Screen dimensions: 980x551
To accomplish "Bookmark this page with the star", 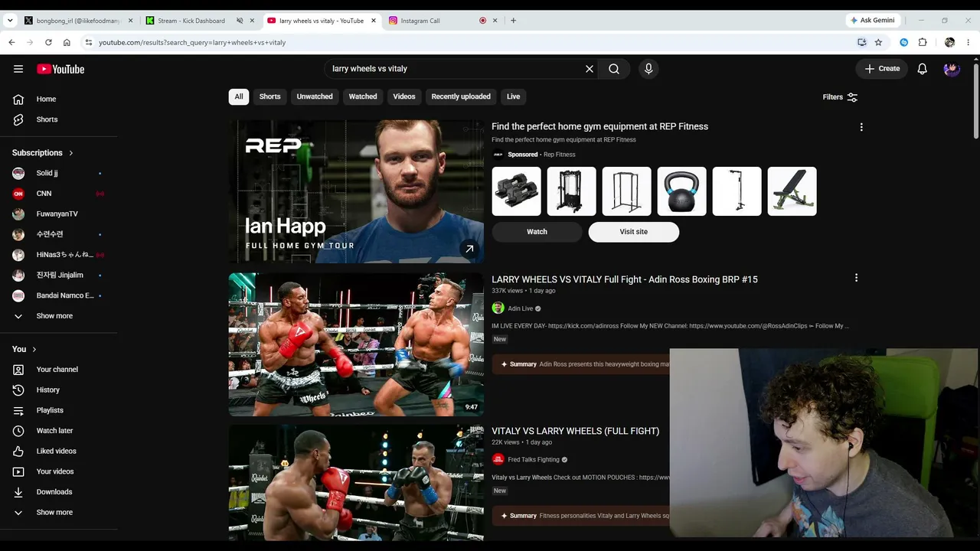I will (x=878, y=42).
